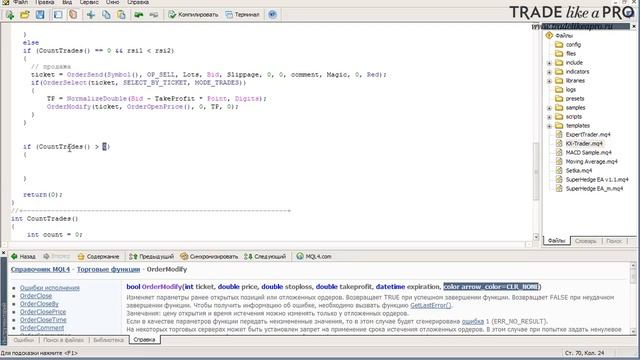Expand the samples folder node
This screenshot has width=640, height=360.
pos(549,108)
